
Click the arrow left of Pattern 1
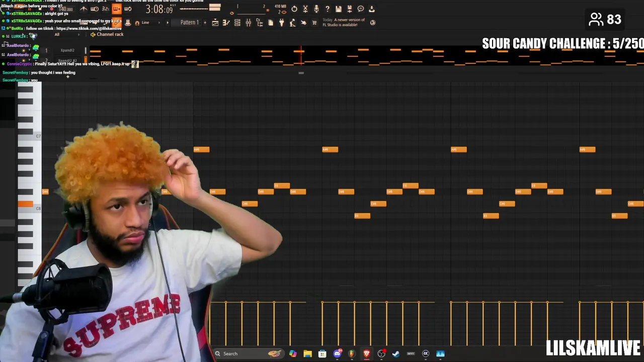(168, 23)
